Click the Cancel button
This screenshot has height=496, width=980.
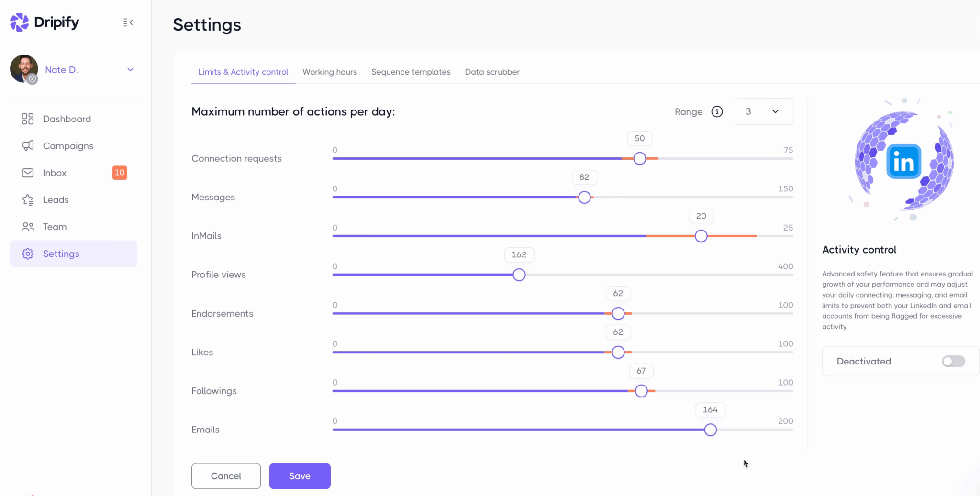point(226,476)
